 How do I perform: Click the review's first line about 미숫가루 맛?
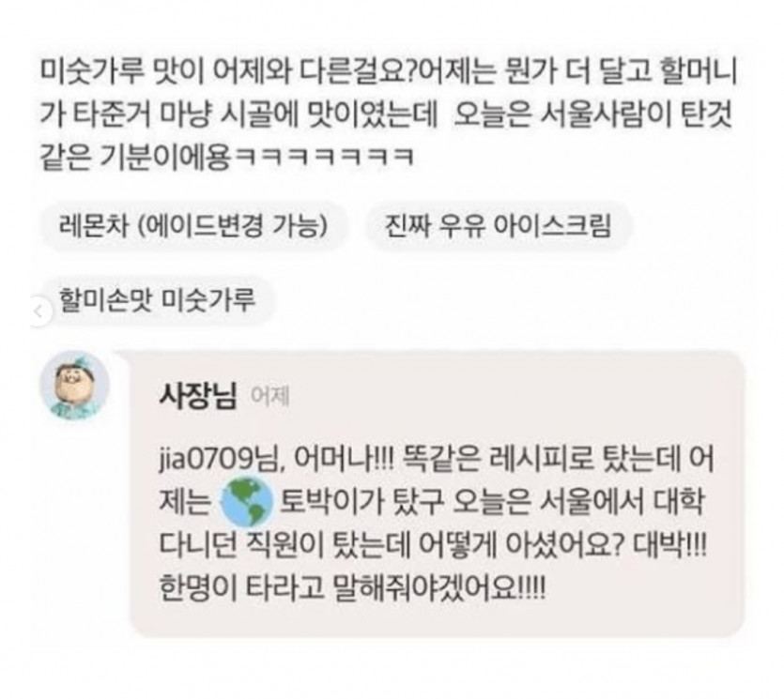[x=389, y=71]
